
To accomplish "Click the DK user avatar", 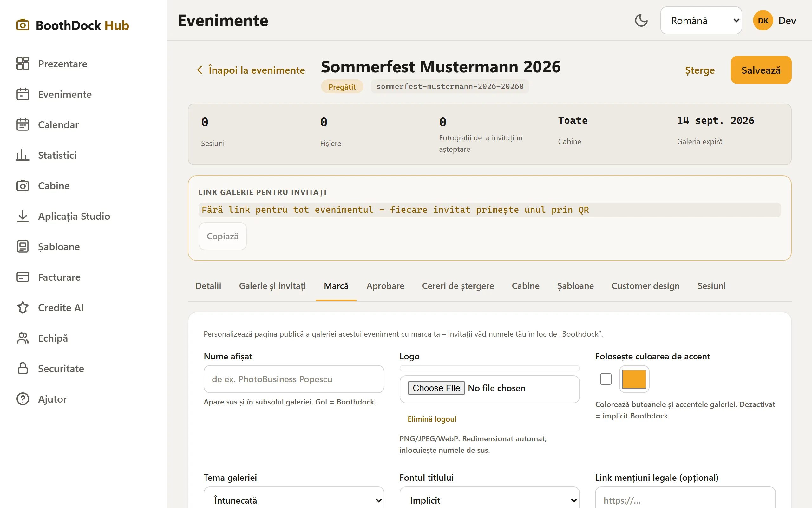I will coord(763,21).
